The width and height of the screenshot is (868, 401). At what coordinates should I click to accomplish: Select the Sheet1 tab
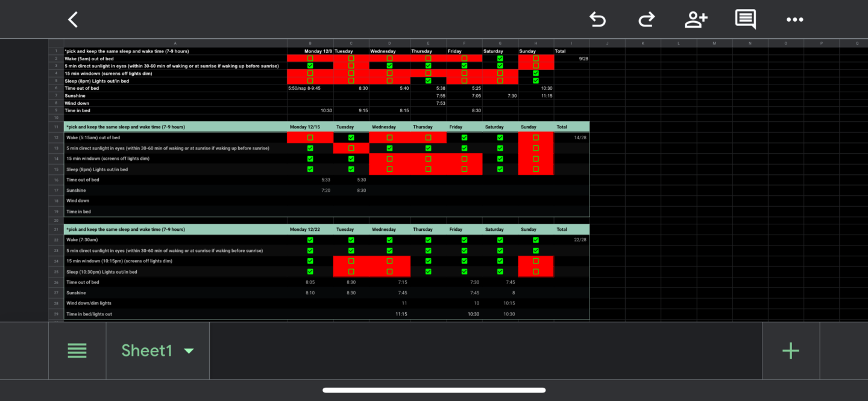(x=147, y=350)
